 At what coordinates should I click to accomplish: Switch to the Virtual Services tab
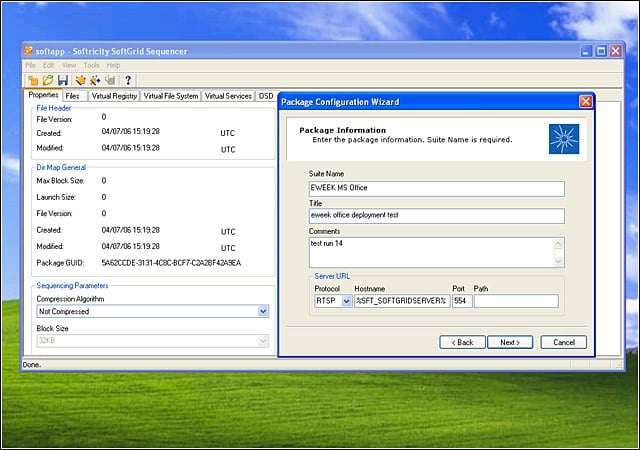(228, 96)
